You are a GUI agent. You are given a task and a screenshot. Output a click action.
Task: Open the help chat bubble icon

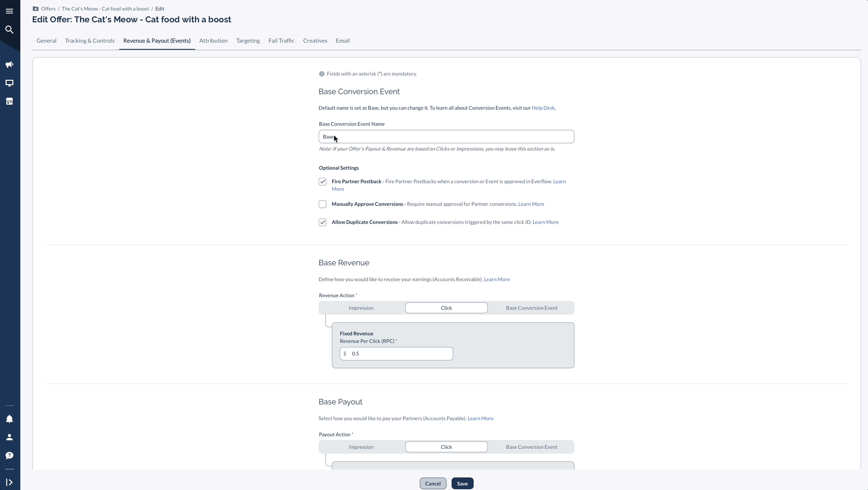10,456
